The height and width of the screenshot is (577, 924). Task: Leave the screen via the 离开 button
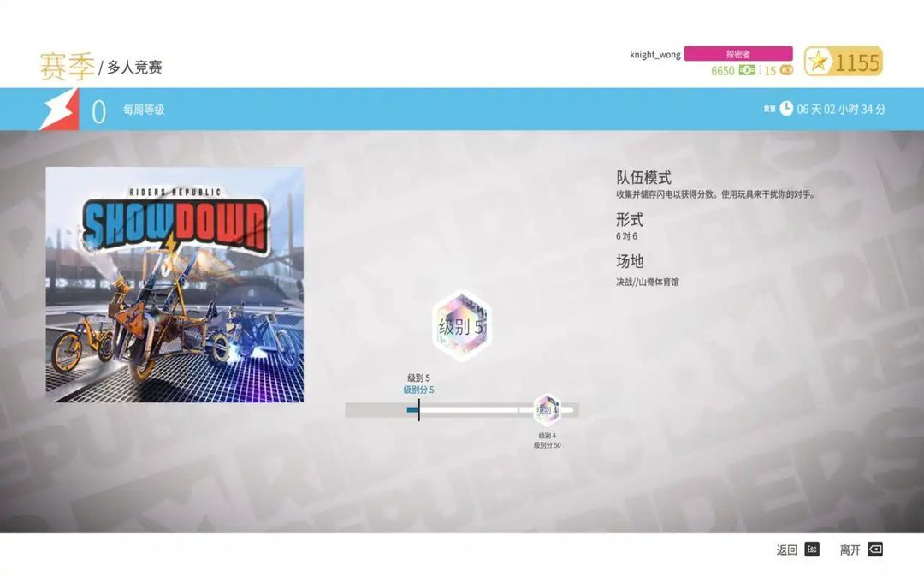(x=861, y=550)
